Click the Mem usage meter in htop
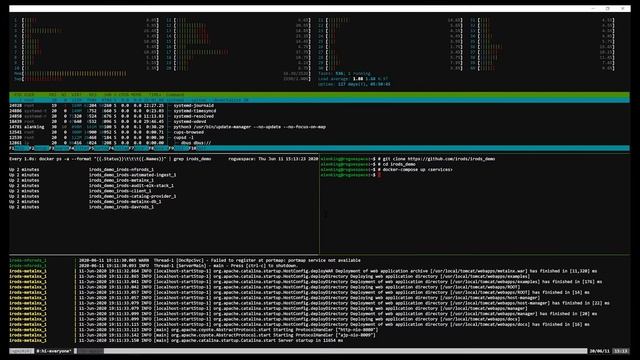Viewport: 640px width, 360px height. tap(162, 73)
